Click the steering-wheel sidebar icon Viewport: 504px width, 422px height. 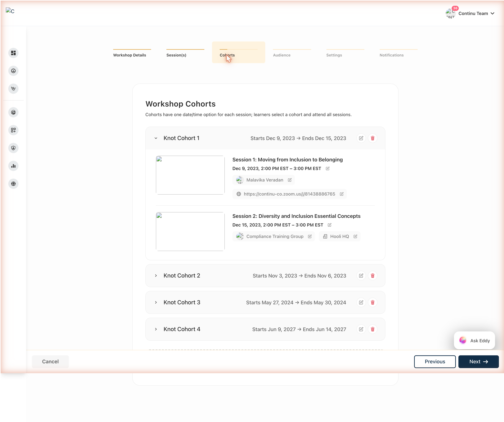click(13, 71)
